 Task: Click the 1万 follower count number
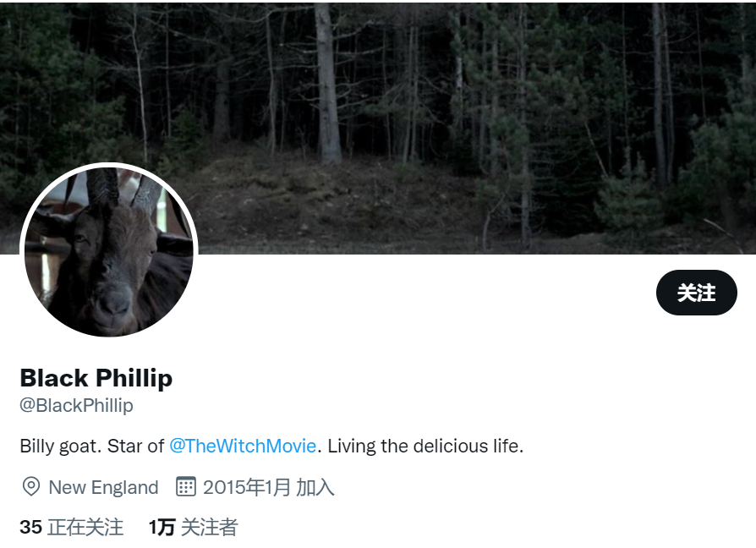pos(162,527)
